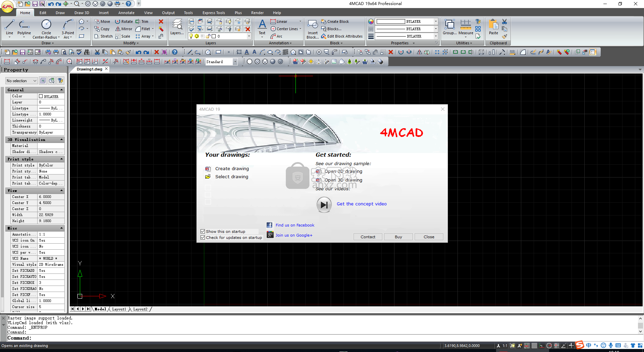Click the Center Lines tool
This screenshot has width=644, height=352.
pyautogui.click(x=284, y=29)
